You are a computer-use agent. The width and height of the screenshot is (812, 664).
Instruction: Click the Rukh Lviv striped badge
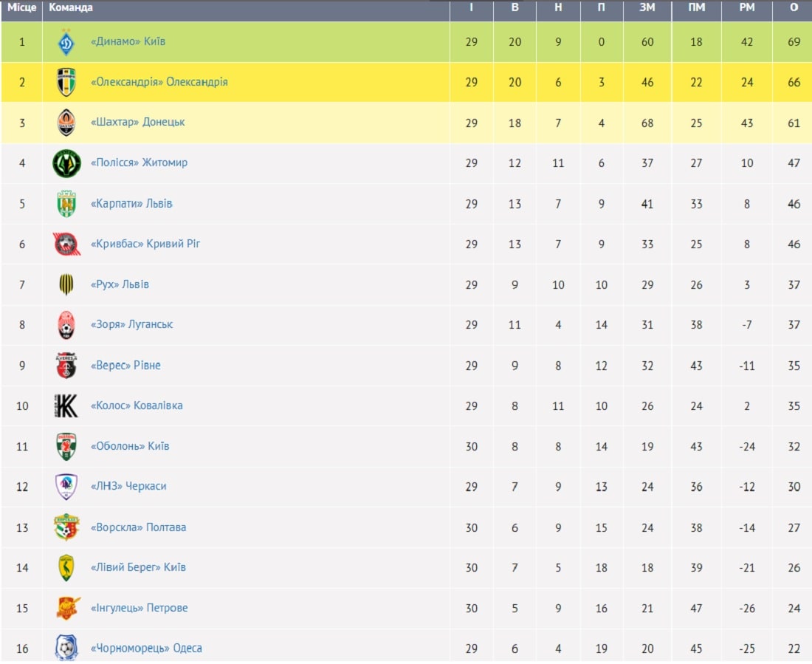click(66, 284)
